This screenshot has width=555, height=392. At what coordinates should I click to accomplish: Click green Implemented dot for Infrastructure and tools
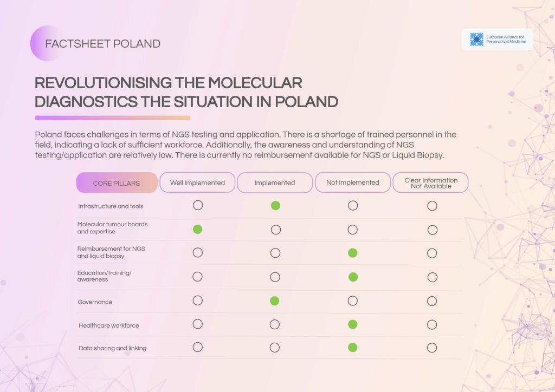click(x=275, y=206)
